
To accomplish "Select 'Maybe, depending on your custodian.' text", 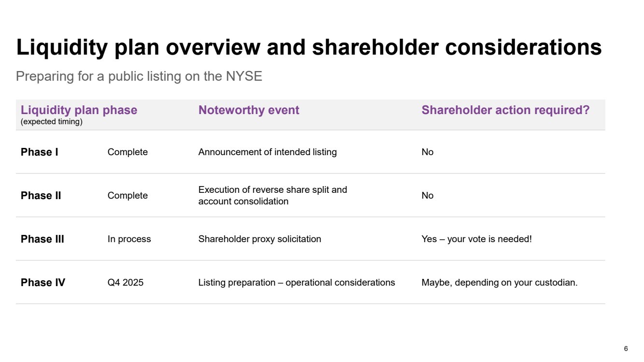I will coord(500,283).
